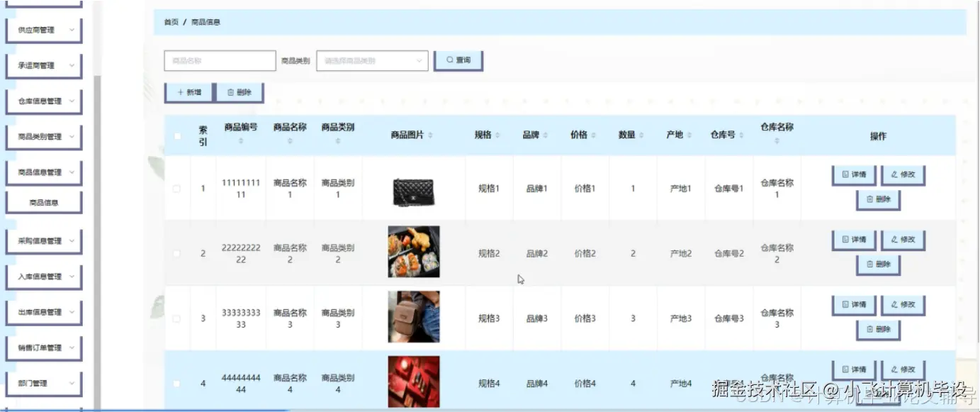Screen dimensions: 980x412
Task: Open the brown backpack product image
Action: point(414,317)
